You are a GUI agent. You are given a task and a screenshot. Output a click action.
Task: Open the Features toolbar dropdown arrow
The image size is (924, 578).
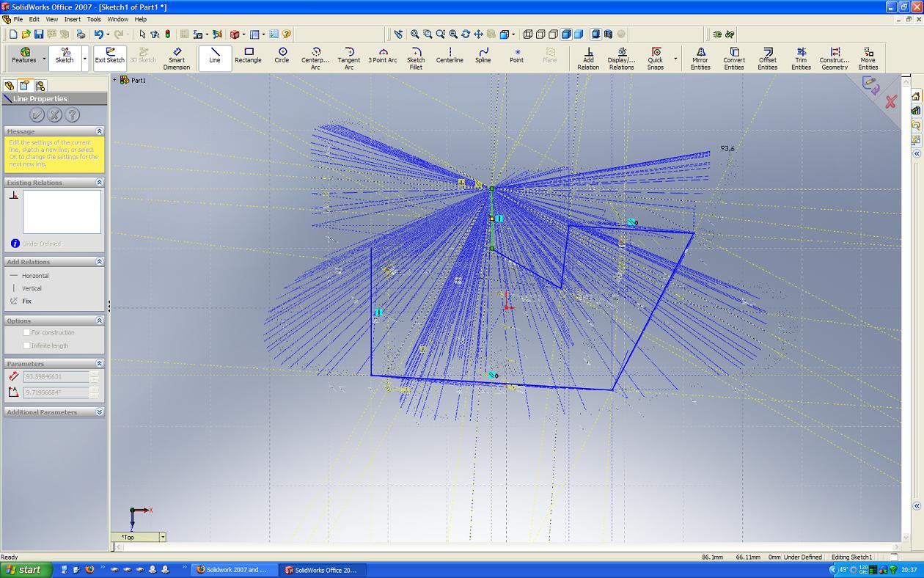[x=44, y=59]
